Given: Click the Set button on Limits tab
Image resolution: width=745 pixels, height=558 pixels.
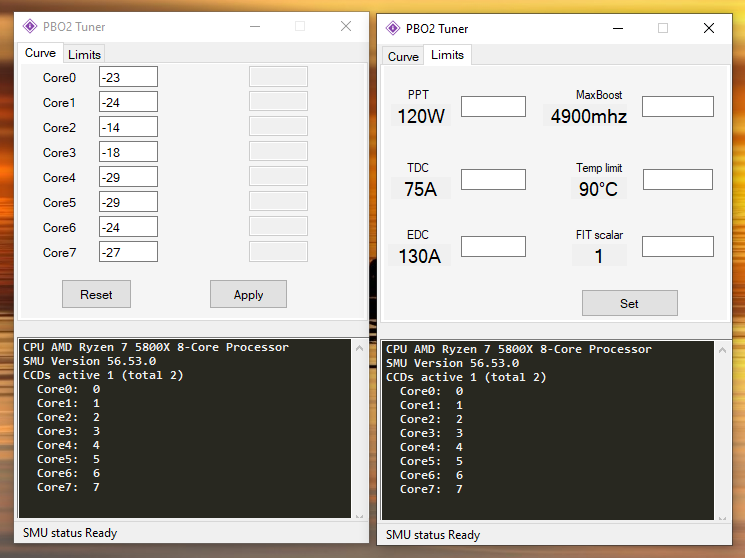Looking at the screenshot, I should click(630, 303).
